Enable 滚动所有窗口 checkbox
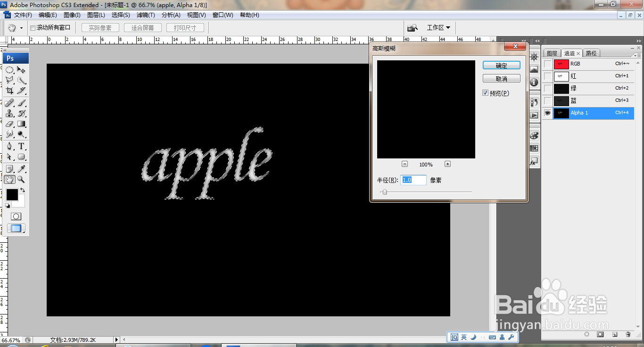644x347 pixels. click(x=33, y=28)
